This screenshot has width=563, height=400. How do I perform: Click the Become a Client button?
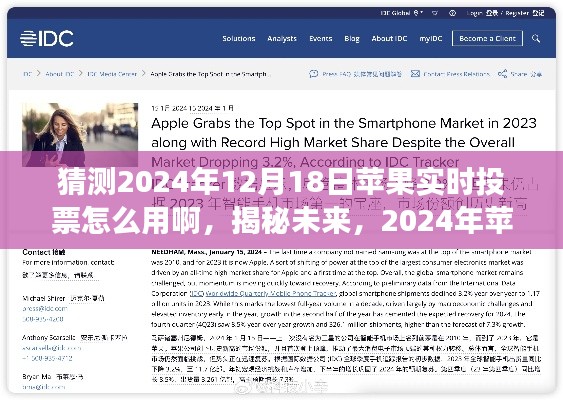point(487,38)
